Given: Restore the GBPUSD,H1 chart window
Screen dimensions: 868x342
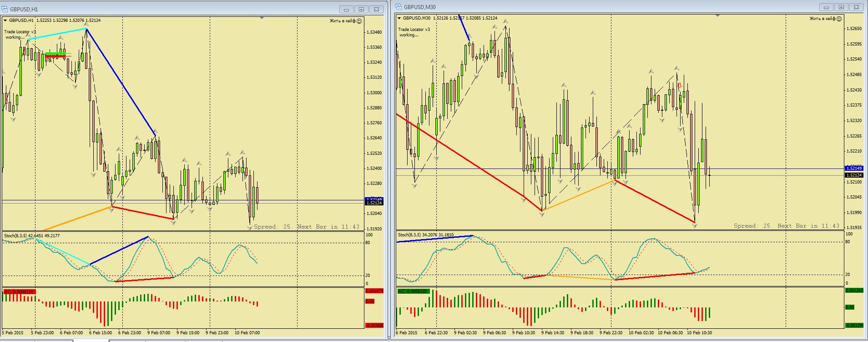Looking at the screenshot, I should (361, 9).
